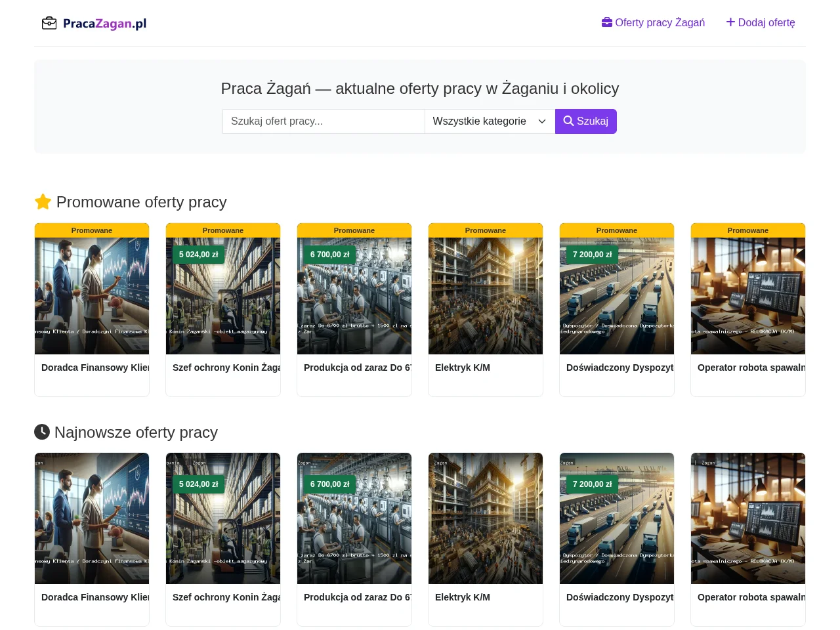Screen dimensions: 840x630
Task: Click promoted Operator robota spawalniczego title
Action: [751, 367]
